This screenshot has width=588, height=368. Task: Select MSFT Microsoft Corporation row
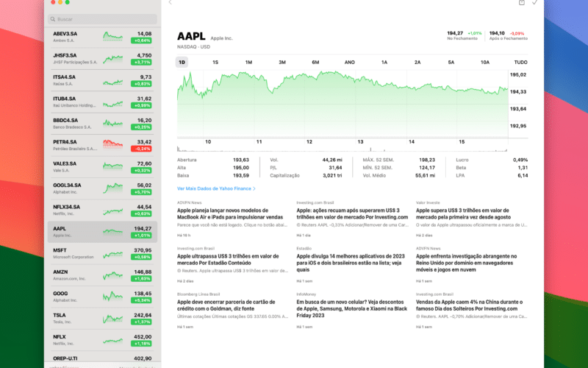(102, 253)
